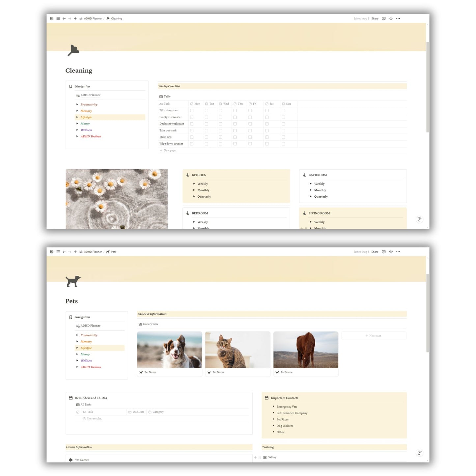
Task: Tick Friday checkbox for Take out trash
Action: coord(250,130)
